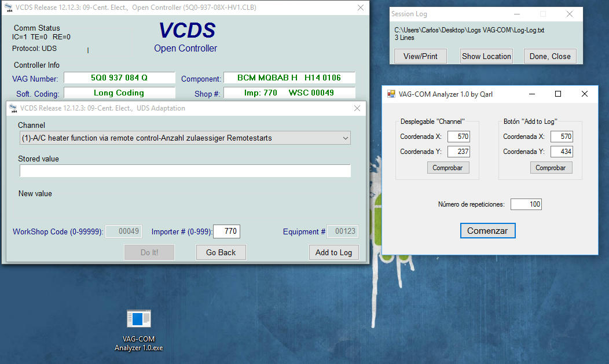Open View/Print in Session Log
Screen dimensions: 609x364
point(420,56)
